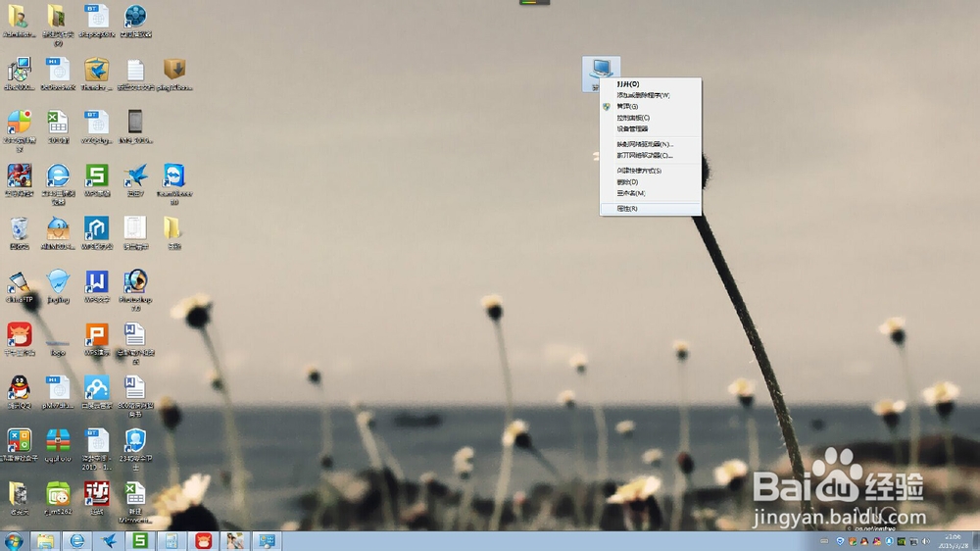Viewport: 980px width, 551px height.
Task: Select the blue sphere app shortcut icon
Action: (135, 21)
